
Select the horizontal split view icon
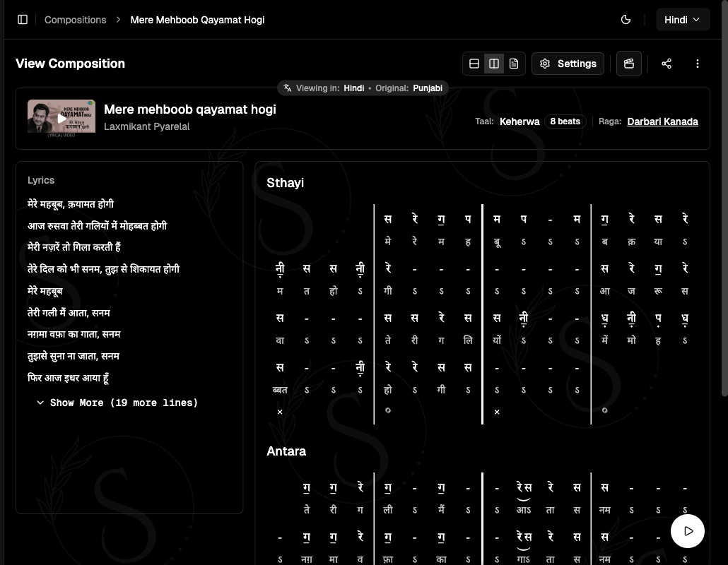[x=474, y=63]
